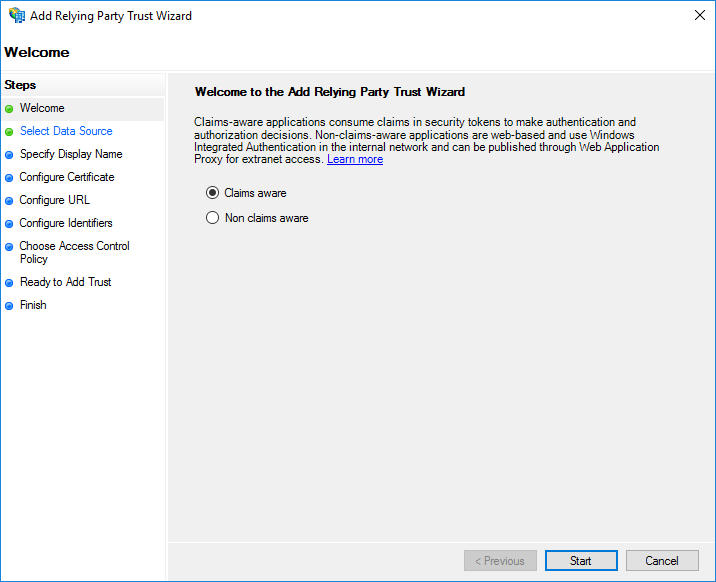This screenshot has height=582, width=716.
Task: Click the wizard icon in title bar
Action: click(16, 16)
